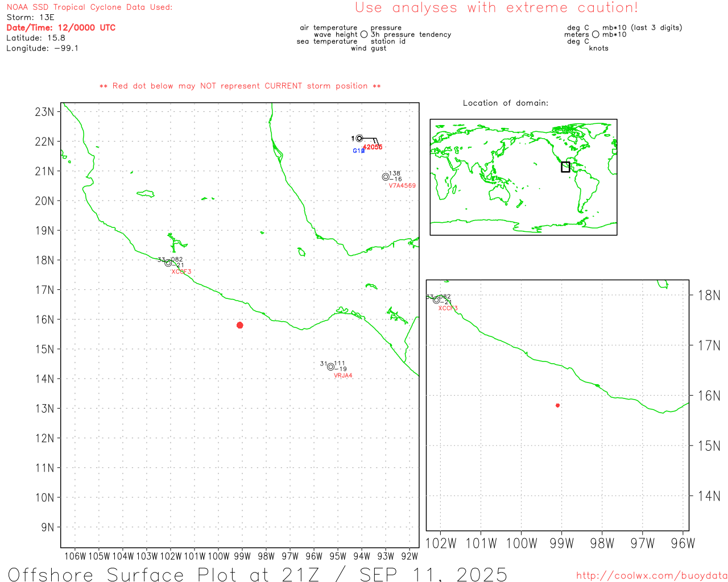Click the 106W longitude label on main map
This screenshot has height=582, width=728.
click(75, 556)
